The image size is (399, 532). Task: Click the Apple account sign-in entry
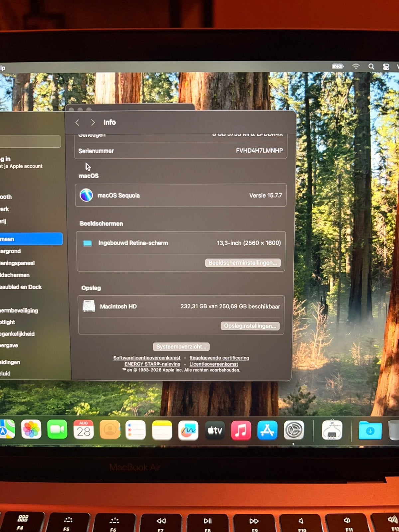coord(21,162)
